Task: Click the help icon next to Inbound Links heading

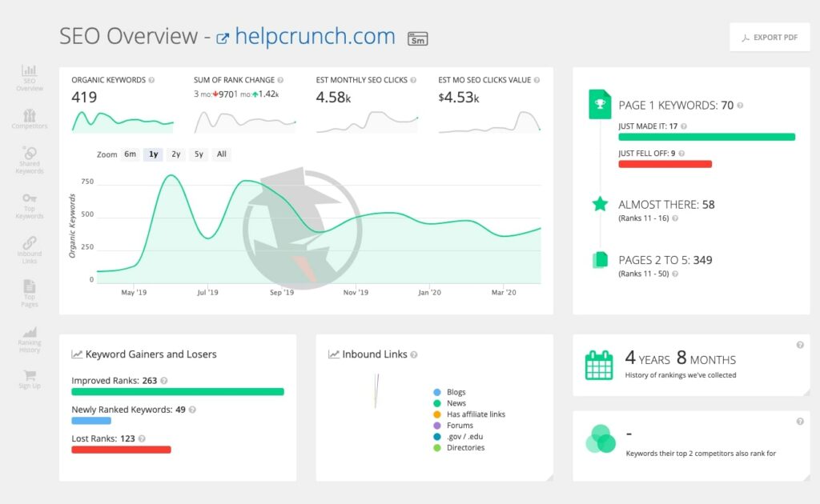Action: 414,354
